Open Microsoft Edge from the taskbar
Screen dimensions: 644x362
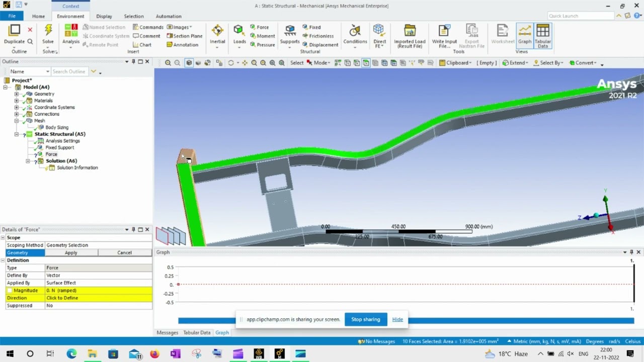coord(71,354)
